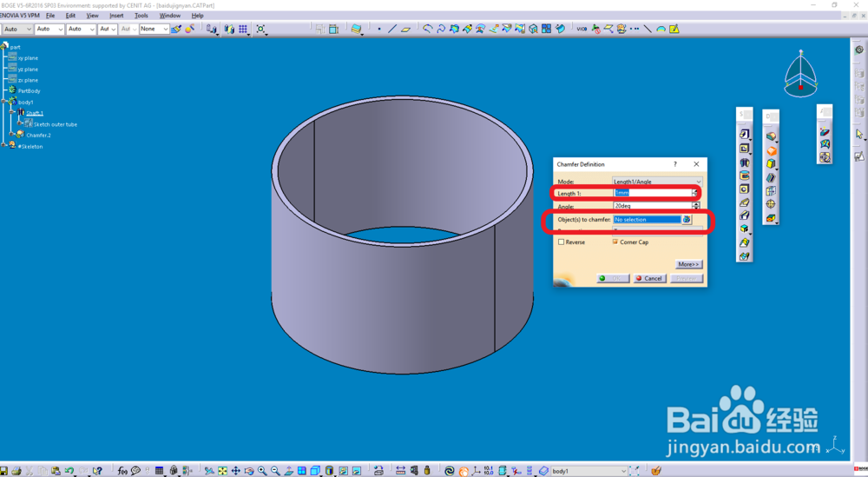Click the orange solid icon in D toolbar
Image resolution: width=868 pixels, height=477 pixels.
[771, 150]
